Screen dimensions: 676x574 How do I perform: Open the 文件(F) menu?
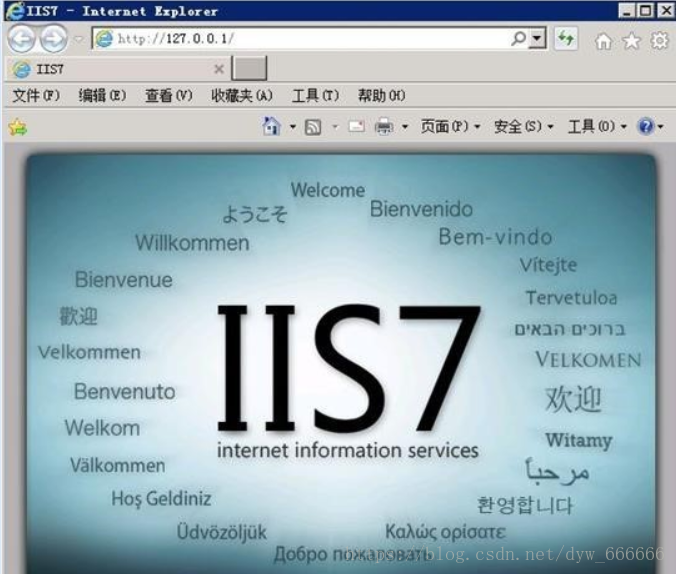36,95
